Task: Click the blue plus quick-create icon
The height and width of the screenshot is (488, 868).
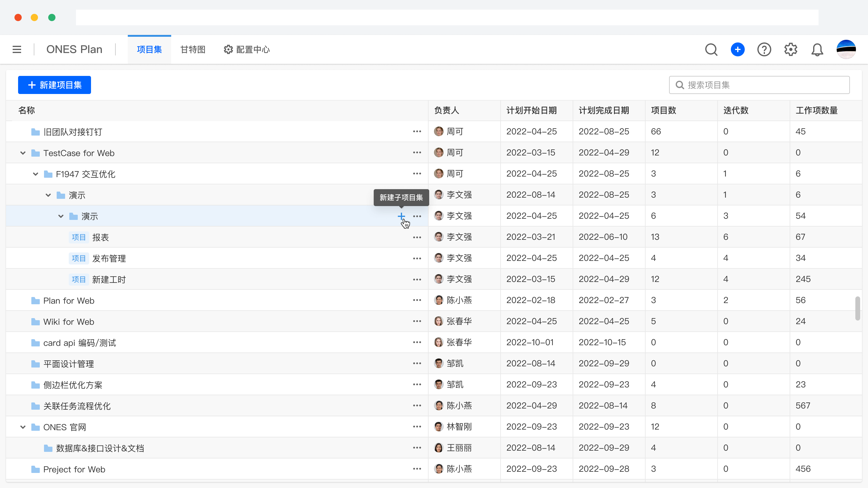Action: (737, 49)
